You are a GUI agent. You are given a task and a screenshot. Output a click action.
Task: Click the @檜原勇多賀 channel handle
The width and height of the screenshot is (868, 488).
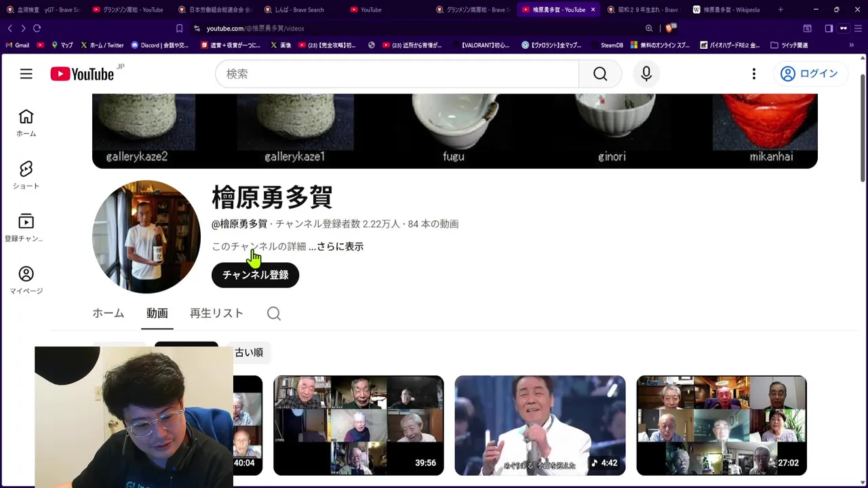(x=239, y=224)
